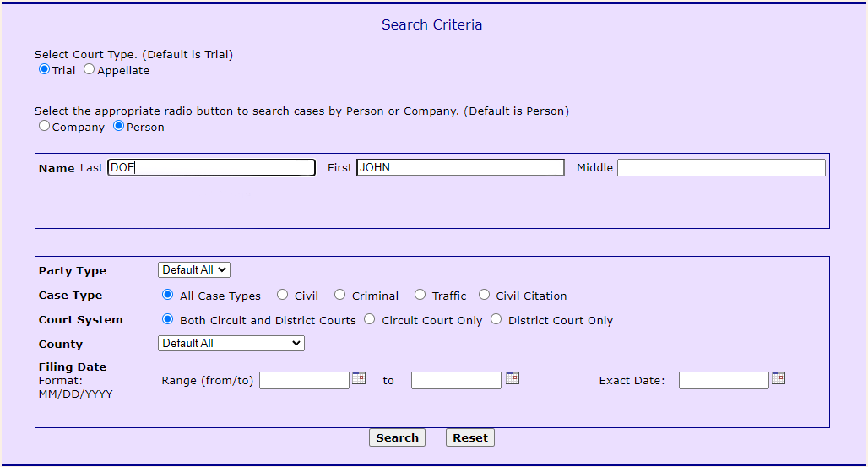This screenshot has width=868, height=467.
Task: Focus the Last name field containing DOE
Action: 211,168
